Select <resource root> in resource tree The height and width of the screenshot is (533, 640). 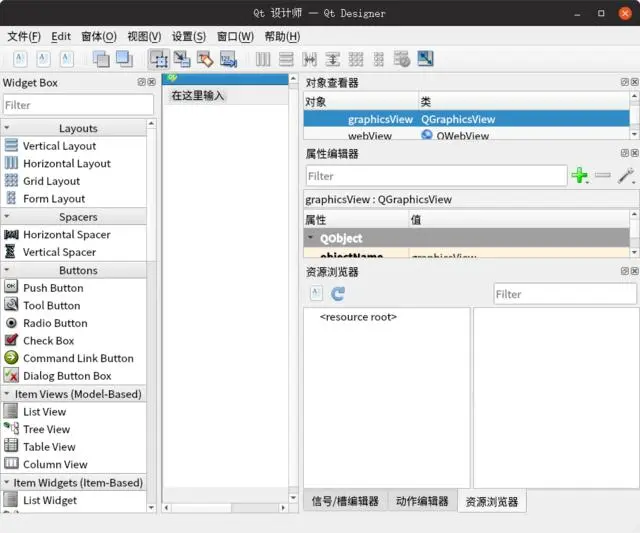pyautogui.click(x=358, y=317)
